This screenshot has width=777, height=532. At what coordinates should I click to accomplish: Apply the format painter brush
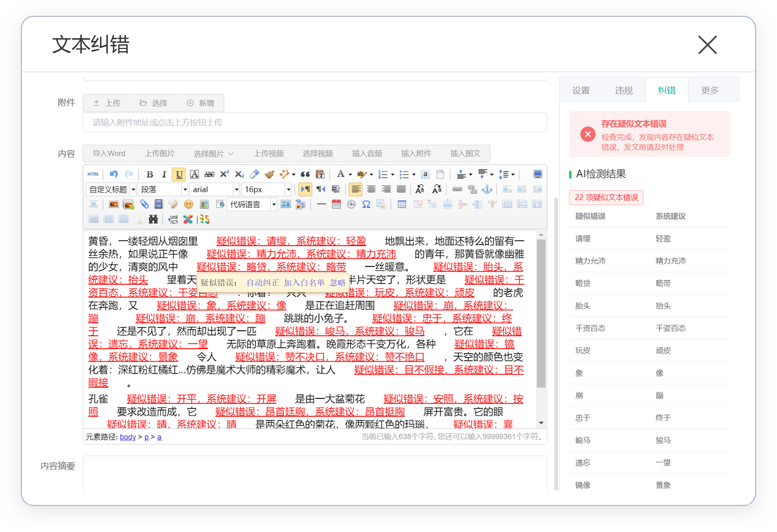(x=270, y=174)
